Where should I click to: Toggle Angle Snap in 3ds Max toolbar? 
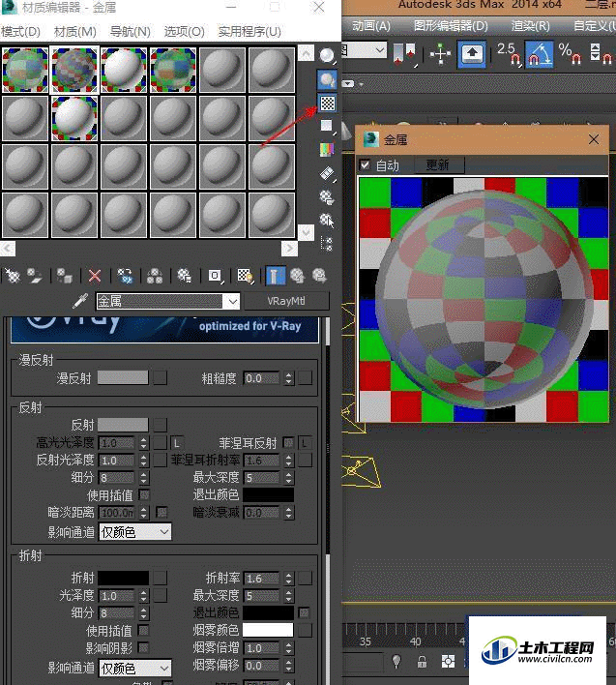(x=540, y=54)
